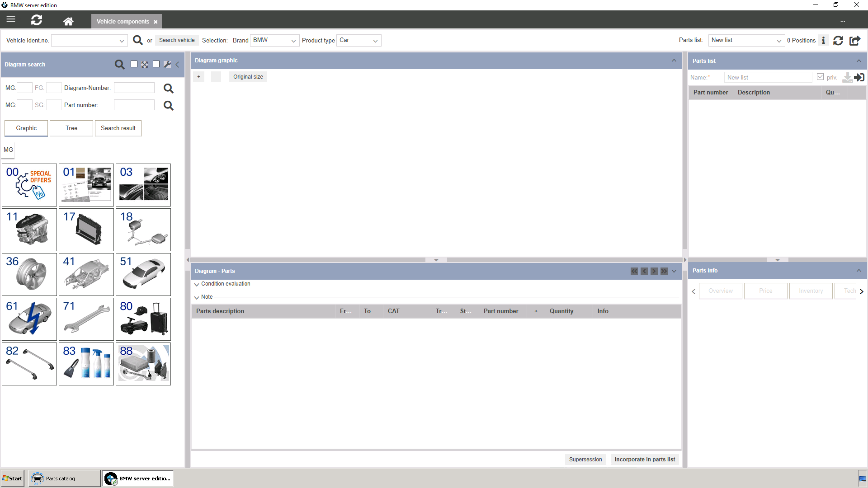
Task: Click the Search vehicle button
Action: (177, 40)
